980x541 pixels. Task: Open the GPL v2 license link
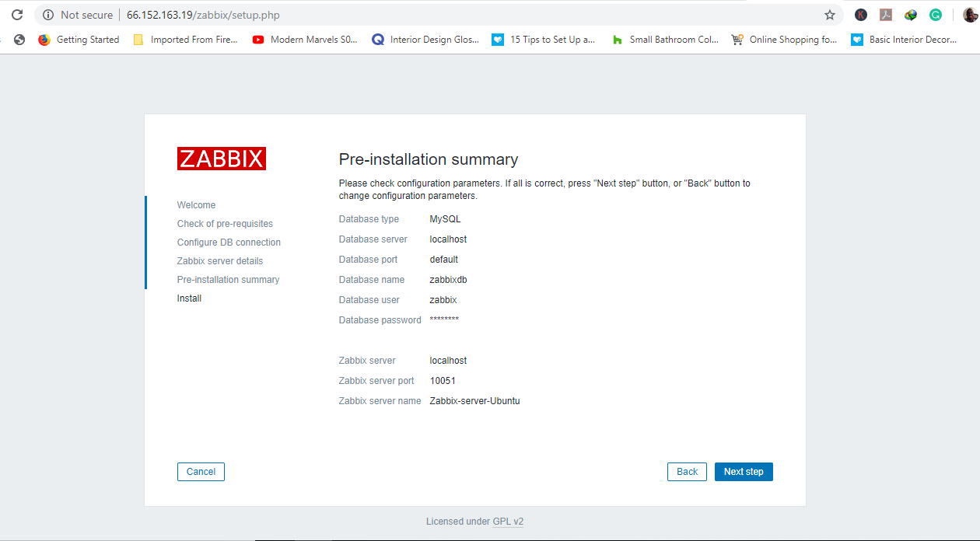pyautogui.click(x=508, y=522)
